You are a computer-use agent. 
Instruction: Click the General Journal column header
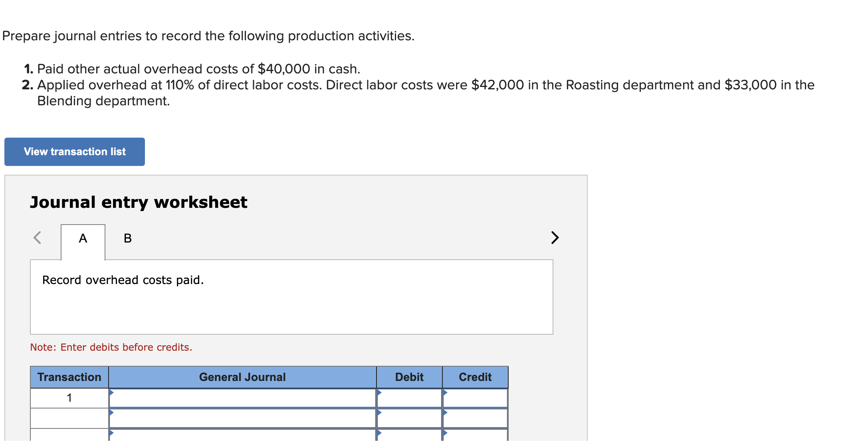tap(242, 377)
